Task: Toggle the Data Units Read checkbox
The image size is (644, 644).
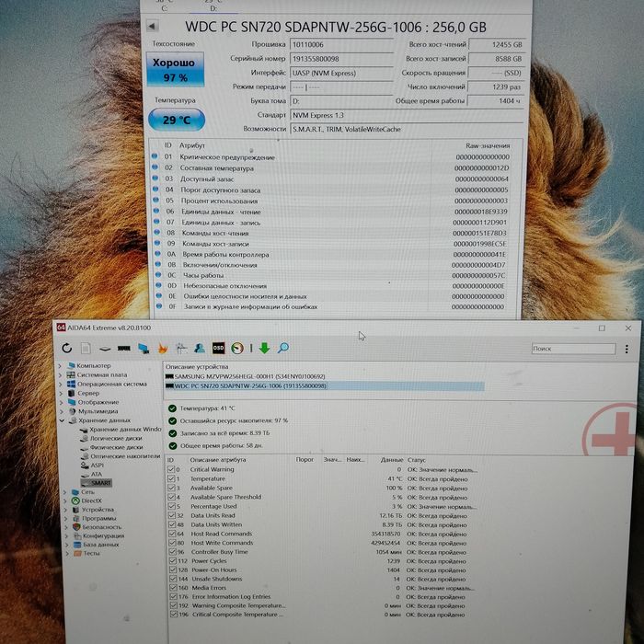Action: (172, 515)
